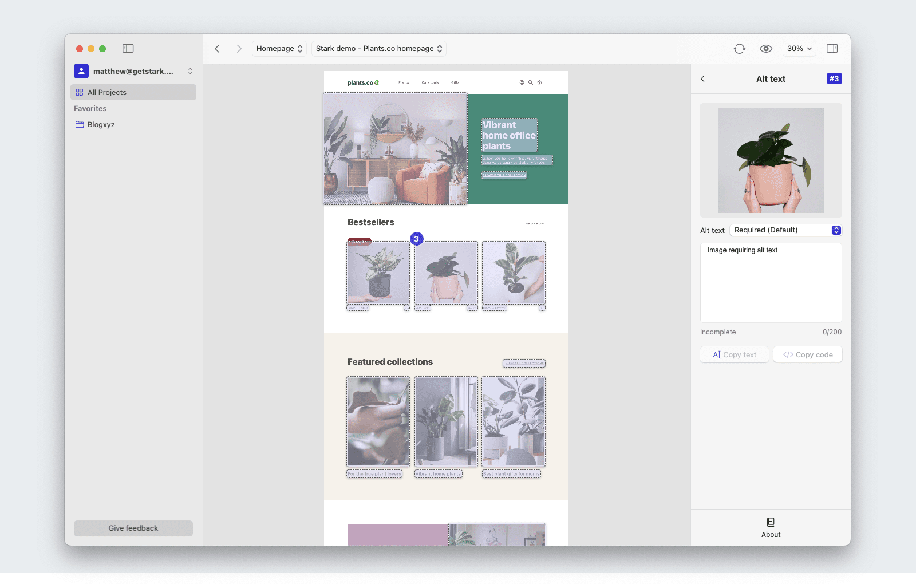Screen dimensions: 916x588
Task: Open the Stark demo - Plants.co homepage selector
Action: point(379,48)
